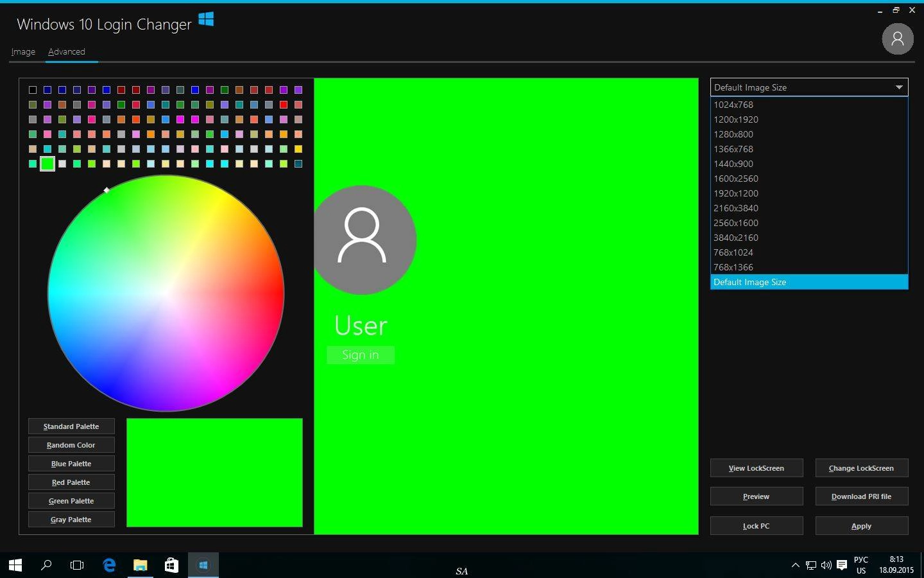Open the Default Image Size combo box

point(809,87)
